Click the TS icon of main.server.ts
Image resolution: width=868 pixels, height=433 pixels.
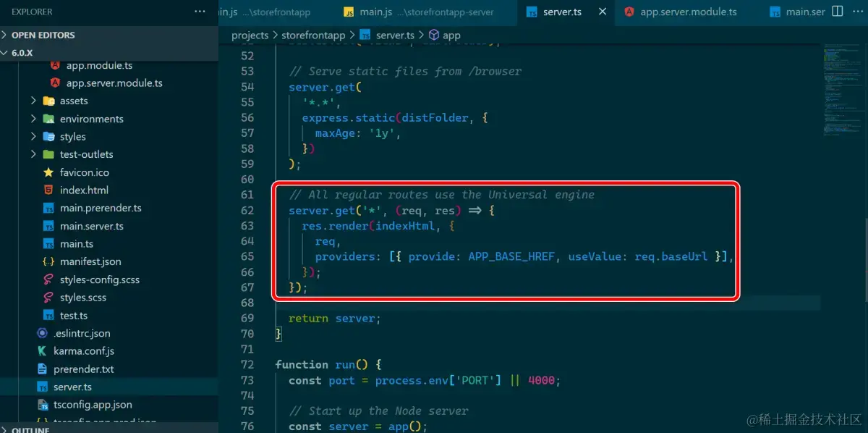[48, 226]
